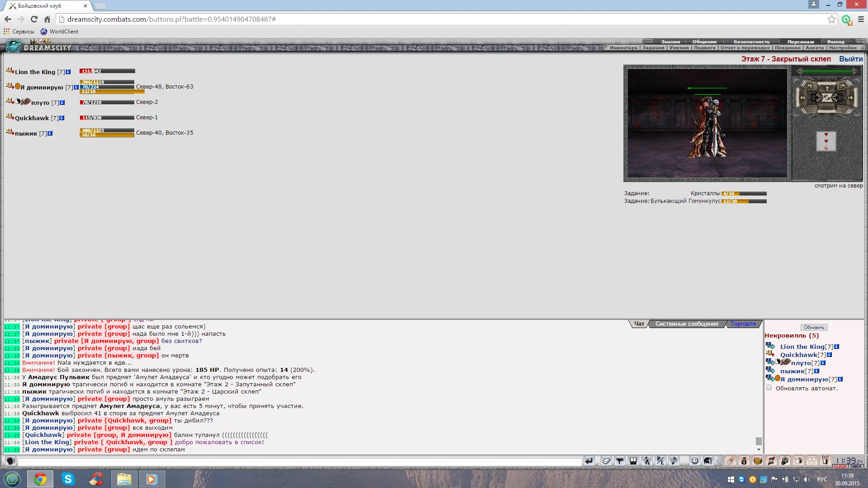Turn right with curved arrow button
The image size is (868, 488).
pyautogui.click(x=842, y=85)
